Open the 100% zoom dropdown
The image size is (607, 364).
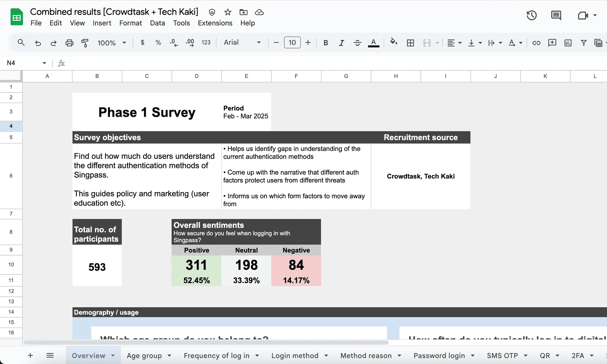(112, 43)
